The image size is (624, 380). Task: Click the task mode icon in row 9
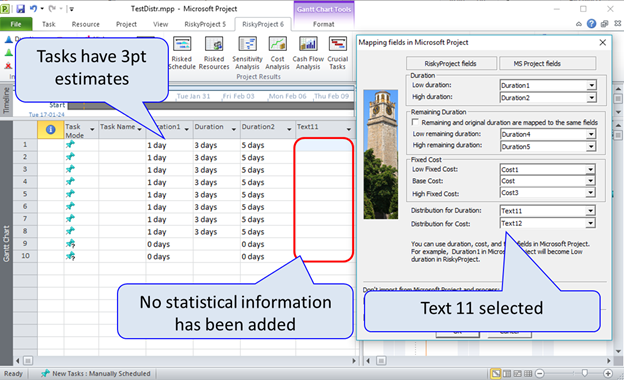[x=70, y=244]
